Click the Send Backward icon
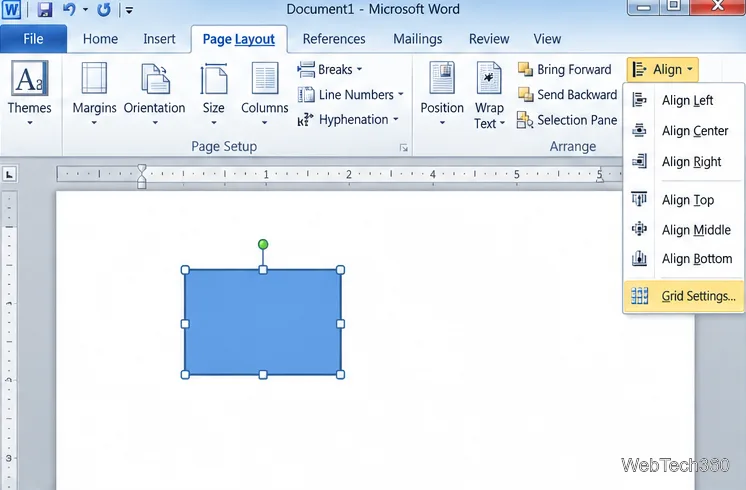Screen dimensions: 746x490 (x=525, y=95)
